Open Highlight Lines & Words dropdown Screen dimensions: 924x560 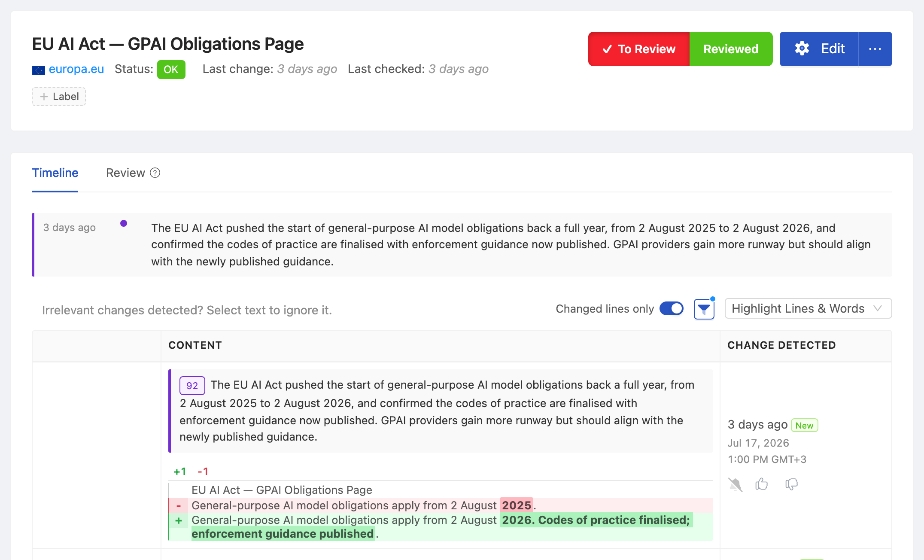[808, 308]
